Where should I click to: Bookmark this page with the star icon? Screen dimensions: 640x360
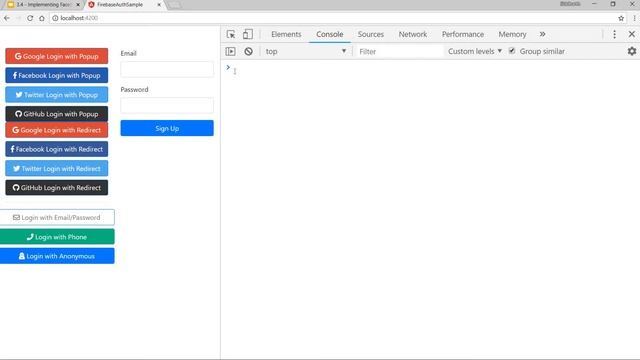tap(621, 18)
